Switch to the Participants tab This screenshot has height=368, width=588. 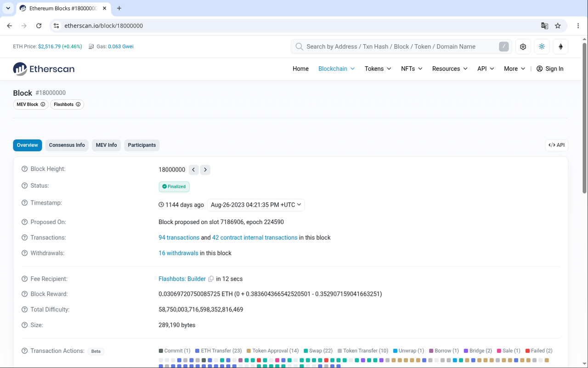point(142,145)
